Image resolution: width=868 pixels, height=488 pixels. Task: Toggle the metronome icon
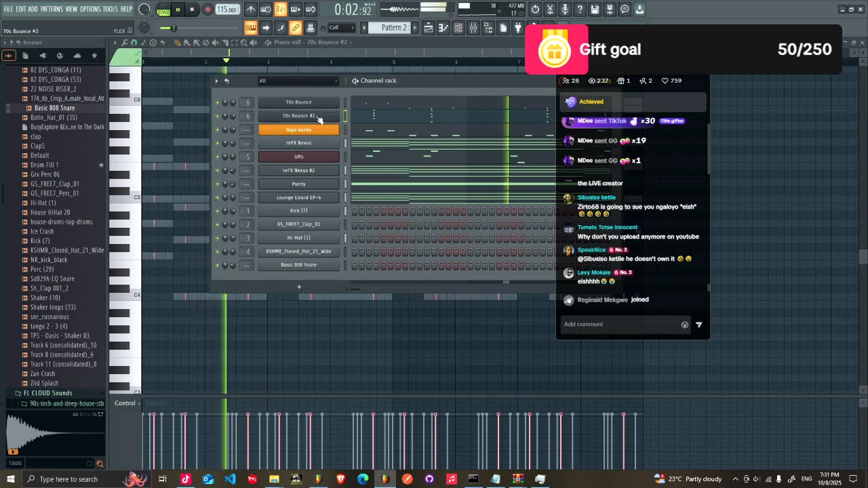pos(251,9)
